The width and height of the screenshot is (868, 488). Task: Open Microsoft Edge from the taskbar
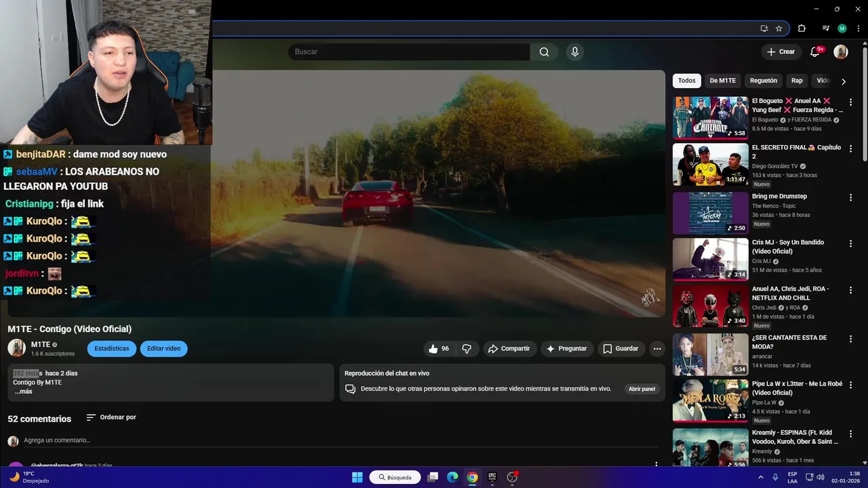pos(452,477)
